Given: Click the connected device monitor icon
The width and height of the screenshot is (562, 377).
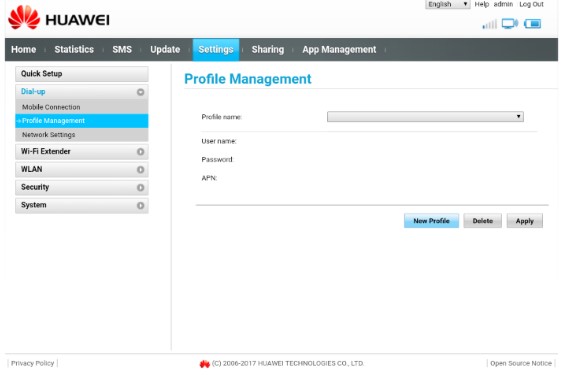Looking at the screenshot, I should click(x=510, y=24).
